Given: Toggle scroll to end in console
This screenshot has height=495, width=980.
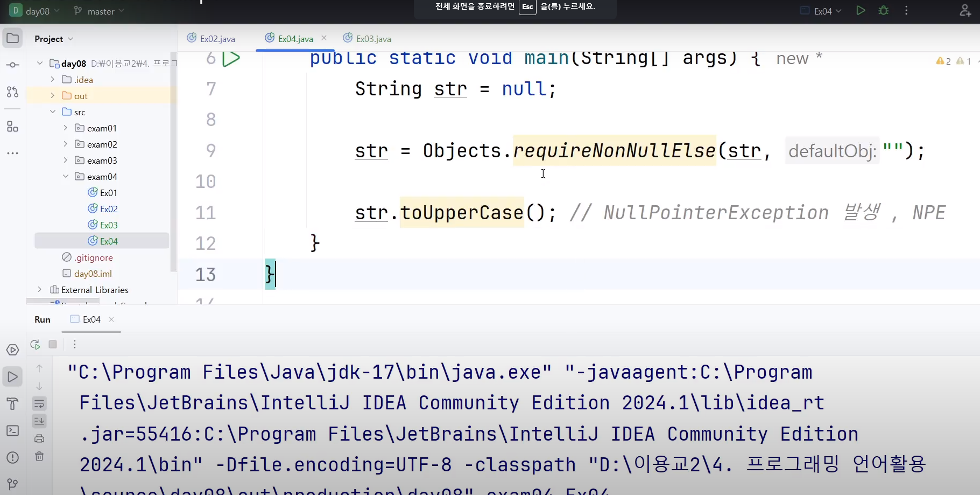Looking at the screenshot, I should pyautogui.click(x=40, y=421).
